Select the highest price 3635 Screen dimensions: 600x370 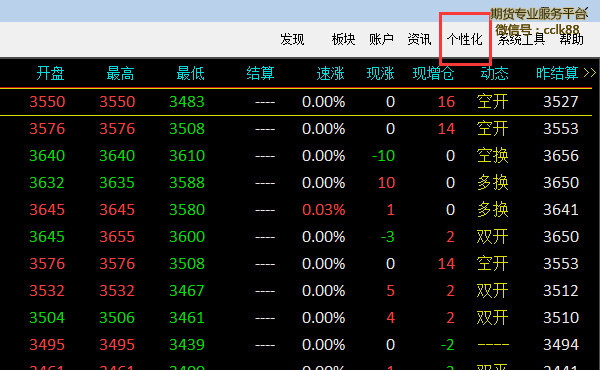tap(117, 183)
